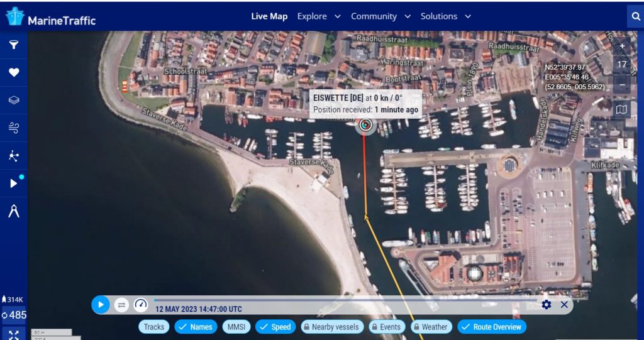Expand the Explore dropdown menu
The image size is (644, 340).
click(319, 16)
